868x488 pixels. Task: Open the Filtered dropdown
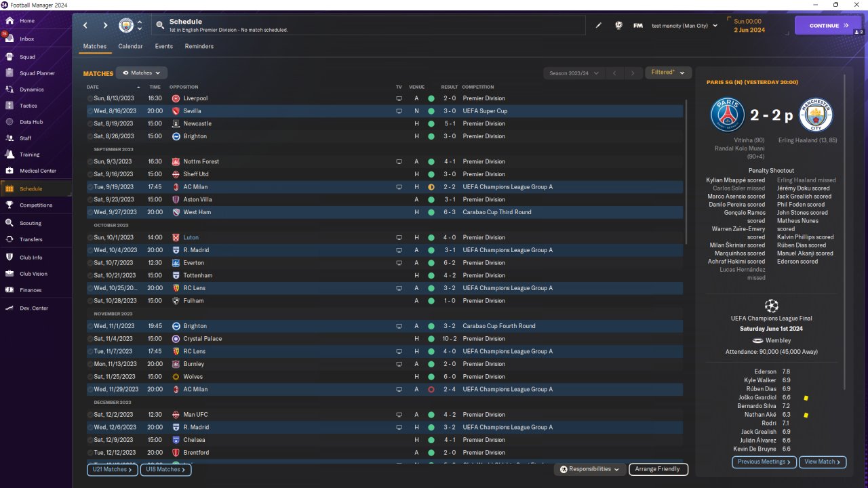pyautogui.click(x=668, y=73)
